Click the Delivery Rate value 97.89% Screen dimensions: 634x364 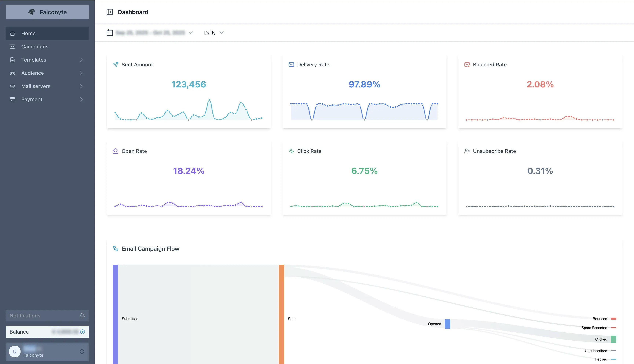pos(364,84)
